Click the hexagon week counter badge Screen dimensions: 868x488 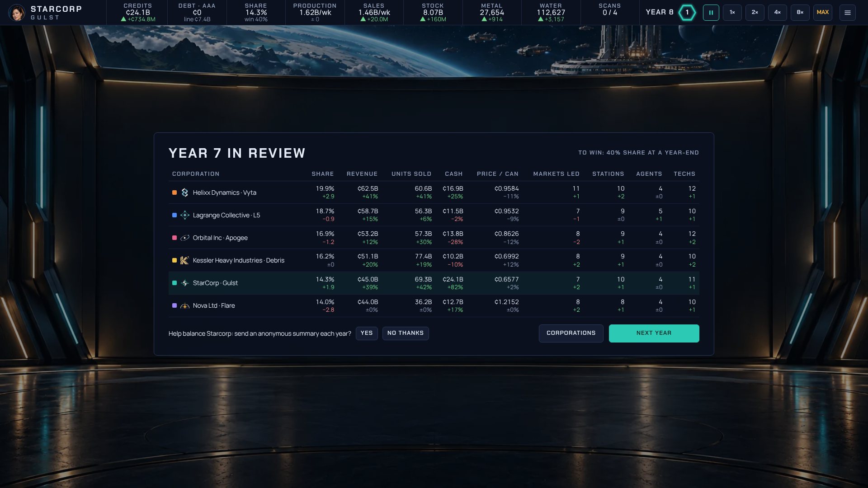click(x=687, y=13)
